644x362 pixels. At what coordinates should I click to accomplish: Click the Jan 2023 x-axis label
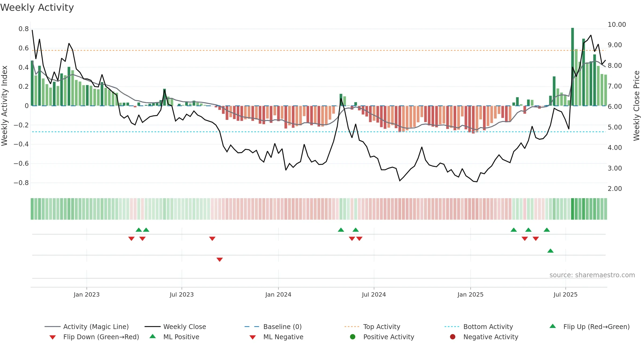(x=87, y=294)
